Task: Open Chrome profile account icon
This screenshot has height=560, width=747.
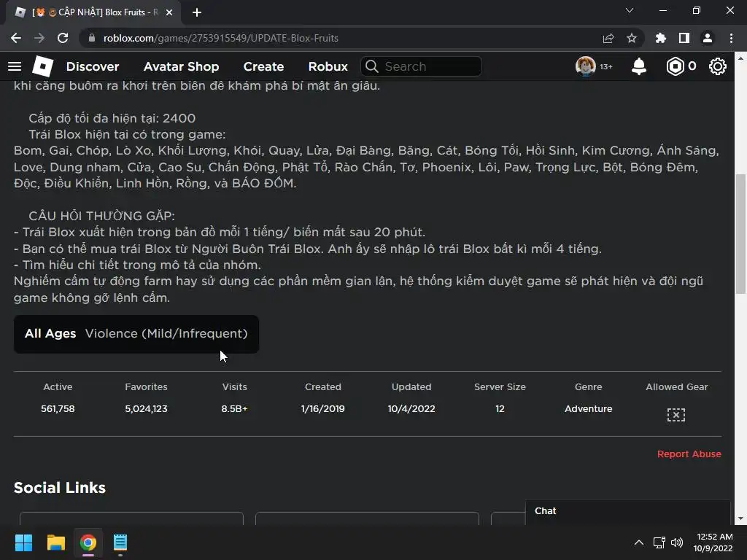Action: (708, 38)
